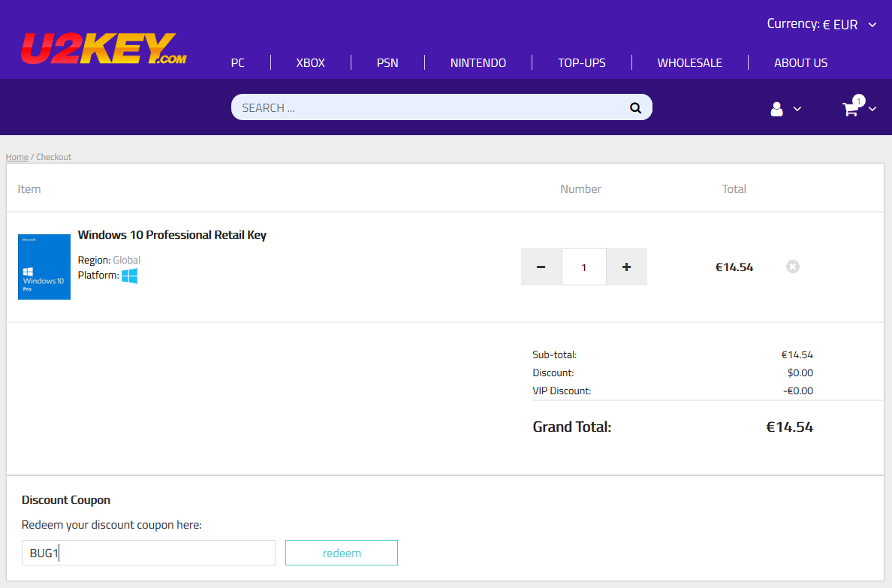The height and width of the screenshot is (588, 892).
Task: Click the Discount value $0.00
Action: 800,372
